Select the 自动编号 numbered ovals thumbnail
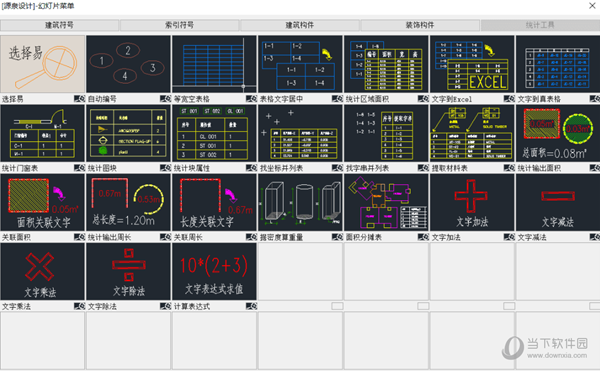The width and height of the screenshot is (600, 371). coord(128,64)
